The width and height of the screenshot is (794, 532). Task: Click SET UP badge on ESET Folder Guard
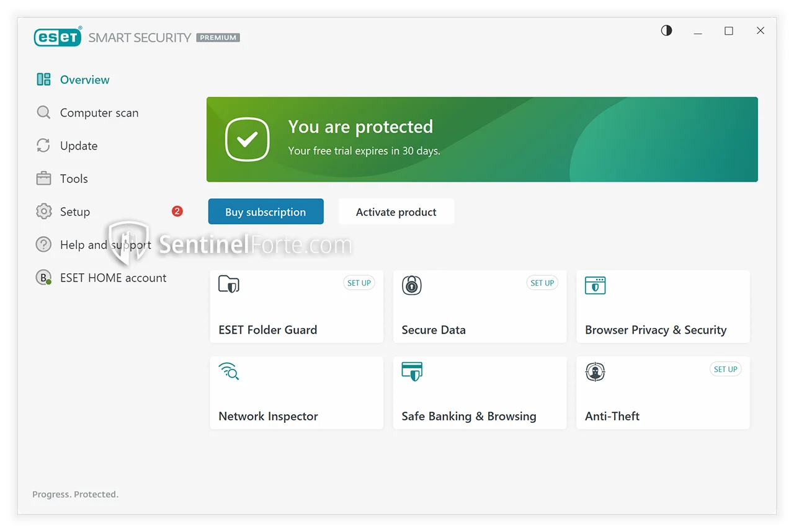pos(359,283)
